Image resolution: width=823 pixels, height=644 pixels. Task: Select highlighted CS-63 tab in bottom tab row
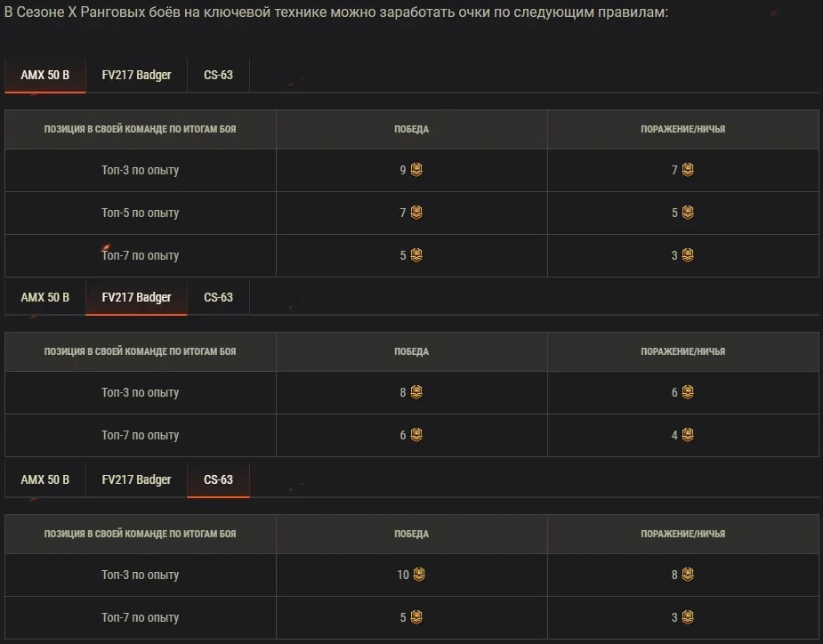[218, 479]
